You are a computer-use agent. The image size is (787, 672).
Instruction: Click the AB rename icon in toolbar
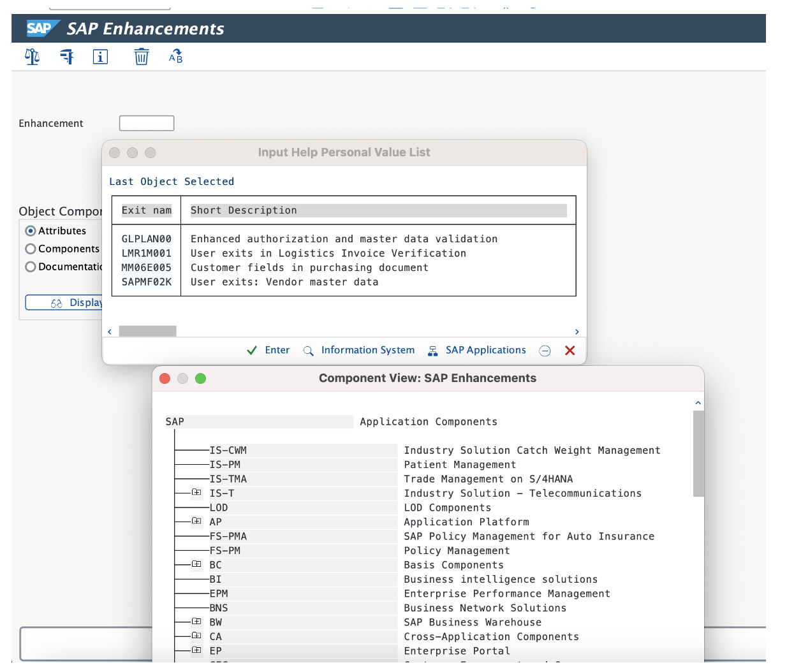pyautogui.click(x=175, y=57)
